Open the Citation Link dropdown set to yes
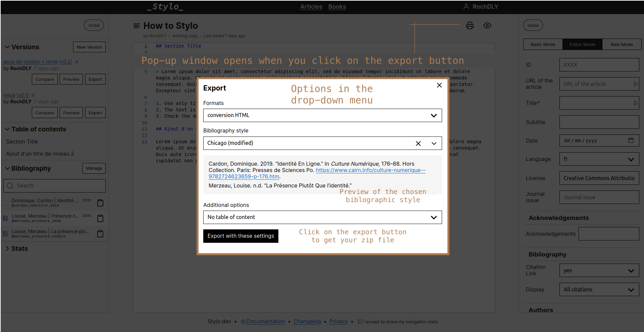The height and width of the screenshot is (332, 644). coord(599,271)
